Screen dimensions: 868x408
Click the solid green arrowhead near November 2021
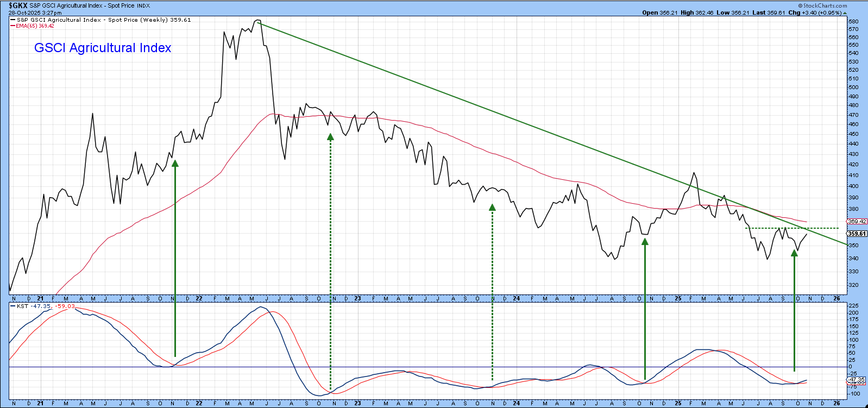[x=175, y=162]
